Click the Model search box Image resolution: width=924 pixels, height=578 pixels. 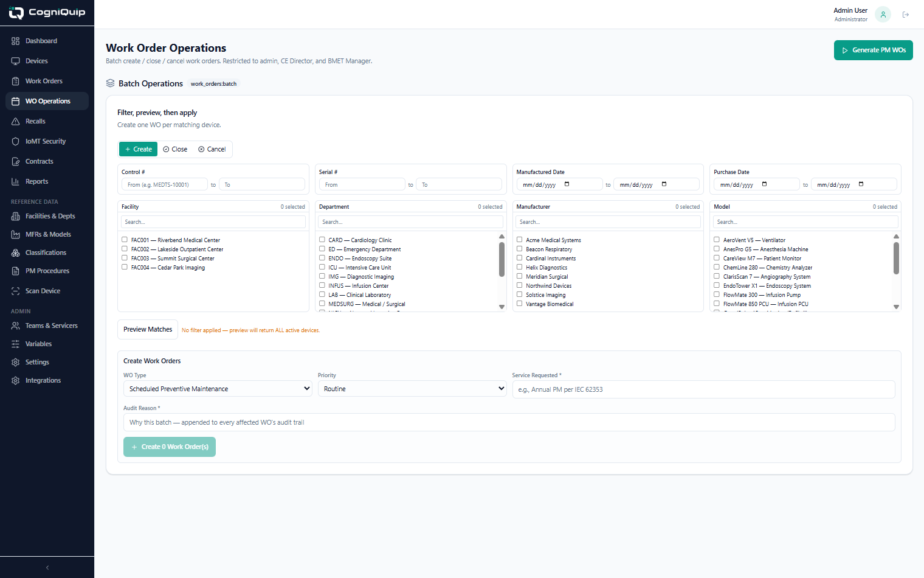pyautogui.click(x=805, y=222)
